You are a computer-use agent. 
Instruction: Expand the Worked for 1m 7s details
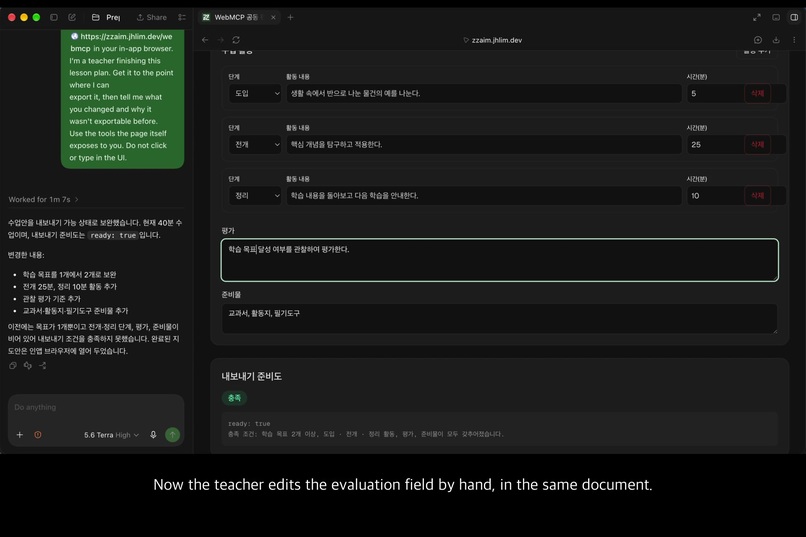tap(43, 200)
